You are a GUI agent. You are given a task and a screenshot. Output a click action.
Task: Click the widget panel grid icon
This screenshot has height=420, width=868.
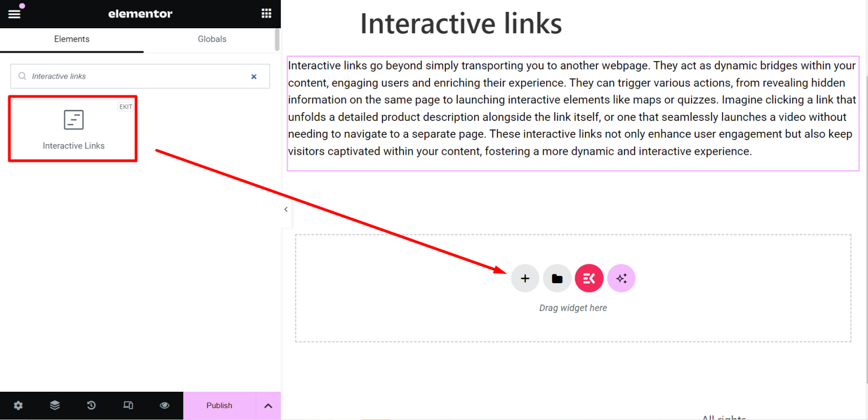[x=266, y=13]
